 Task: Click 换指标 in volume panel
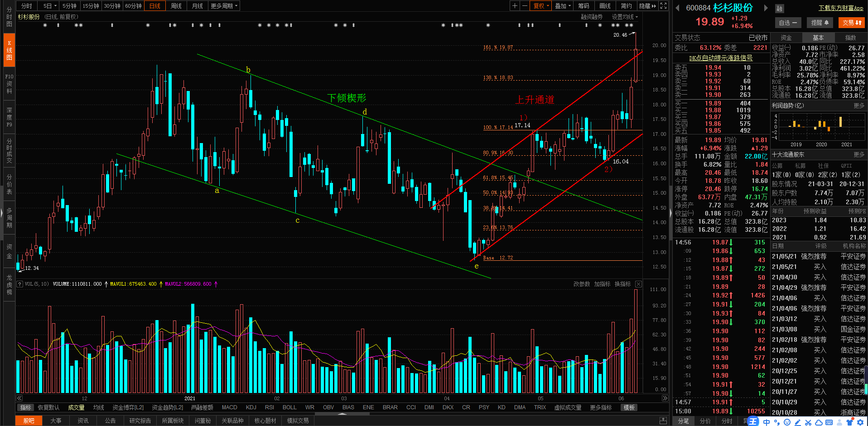coord(622,284)
